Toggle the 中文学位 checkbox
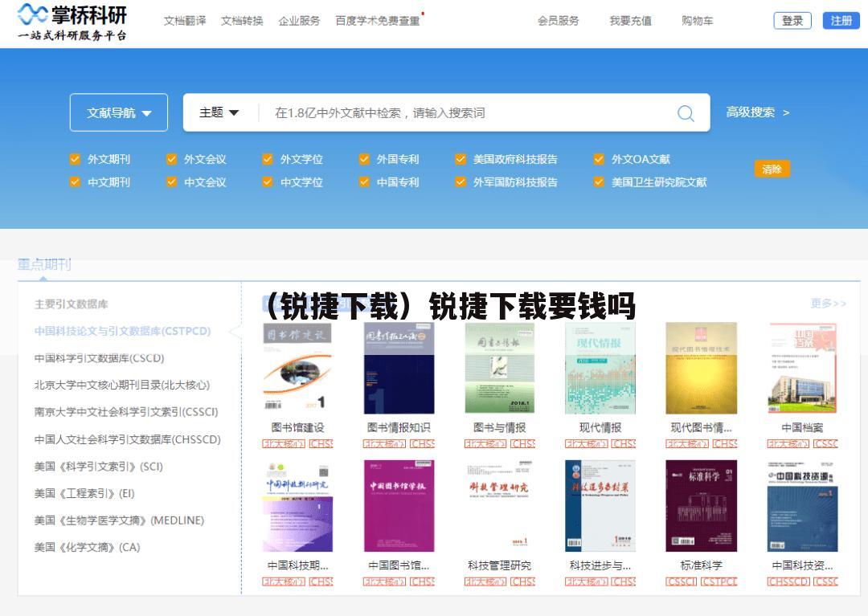868x616 pixels. click(x=268, y=182)
